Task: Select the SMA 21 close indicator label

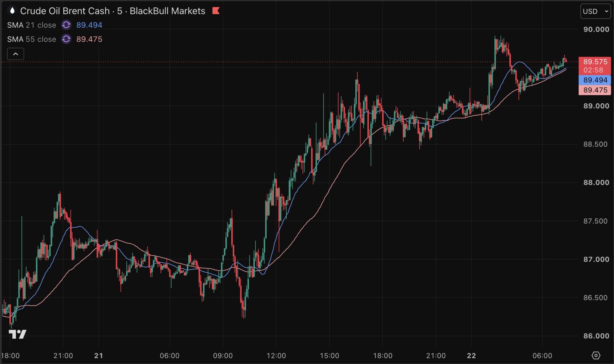Action: [x=31, y=25]
